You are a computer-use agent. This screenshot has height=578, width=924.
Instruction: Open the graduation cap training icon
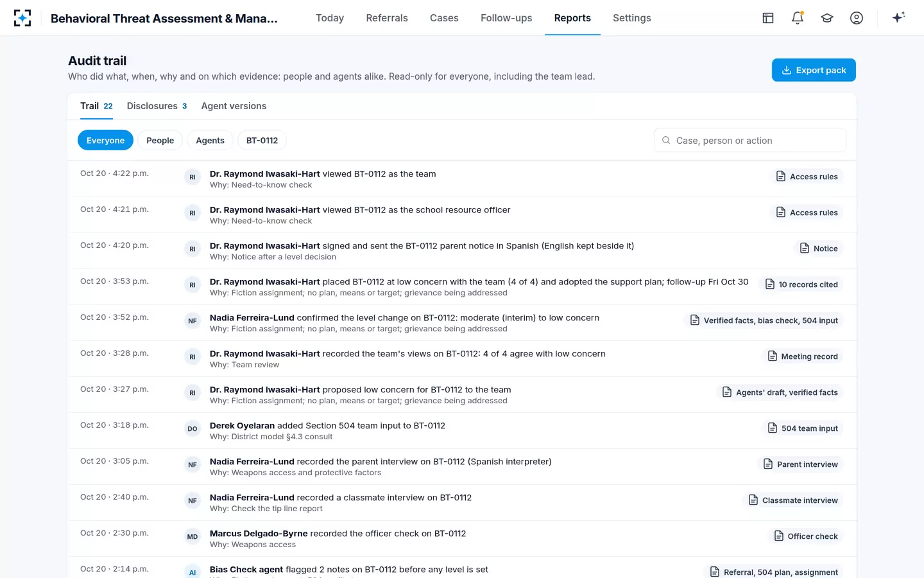(827, 18)
